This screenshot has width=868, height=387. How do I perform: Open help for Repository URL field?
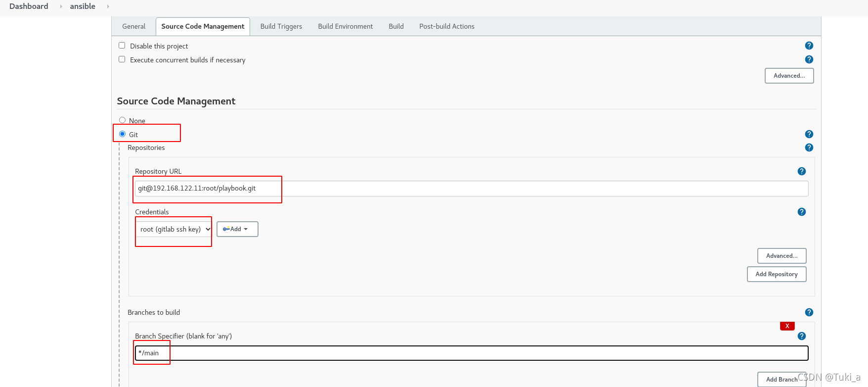(x=801, y=171)
